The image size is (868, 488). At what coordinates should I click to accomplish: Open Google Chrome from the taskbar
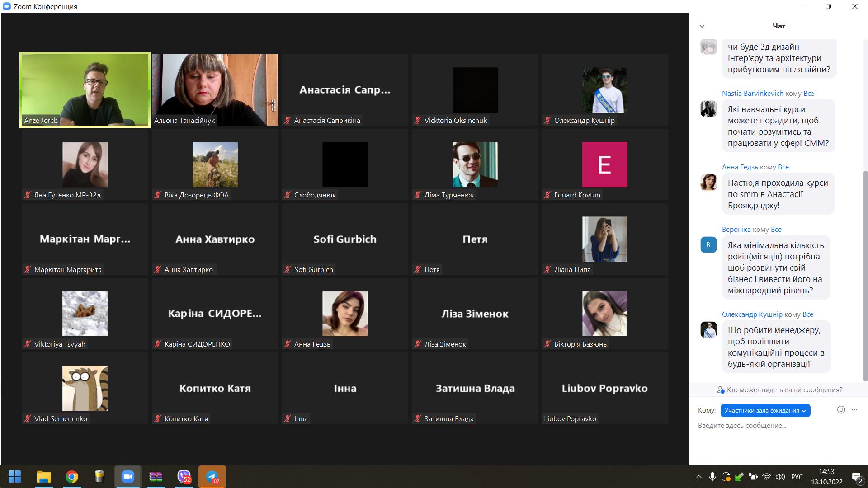point(71,477)
